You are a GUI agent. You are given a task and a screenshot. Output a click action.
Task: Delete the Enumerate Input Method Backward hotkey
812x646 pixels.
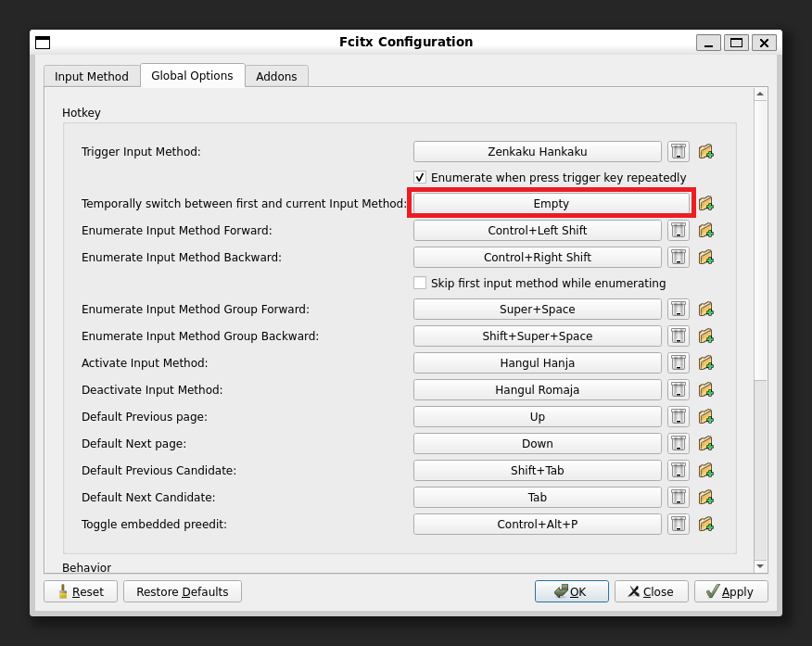click(x=679, y=258)
